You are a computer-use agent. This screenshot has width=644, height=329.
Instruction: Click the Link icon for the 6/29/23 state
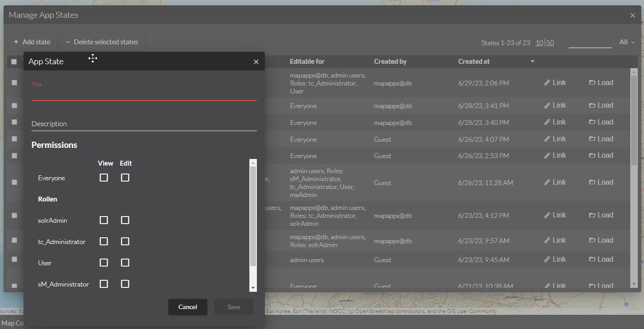[x=547, y=83]
